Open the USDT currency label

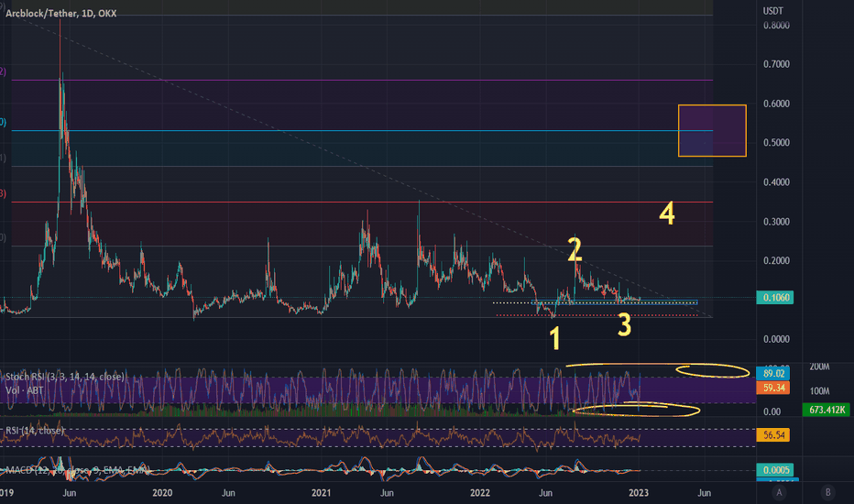772,11
